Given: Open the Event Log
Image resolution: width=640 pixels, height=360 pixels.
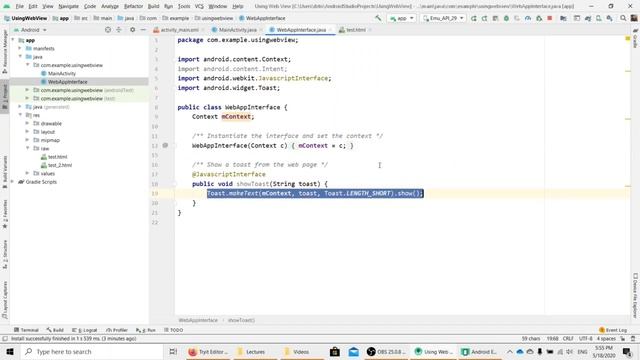Looking at the screenshot, I should [x=613, y=330].
